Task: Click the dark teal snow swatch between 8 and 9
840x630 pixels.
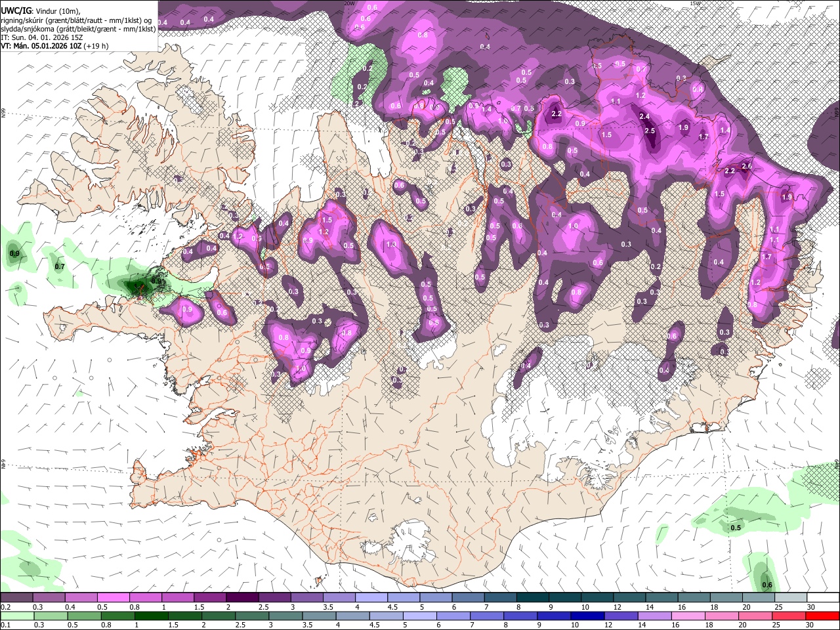Action: [533, 597]
